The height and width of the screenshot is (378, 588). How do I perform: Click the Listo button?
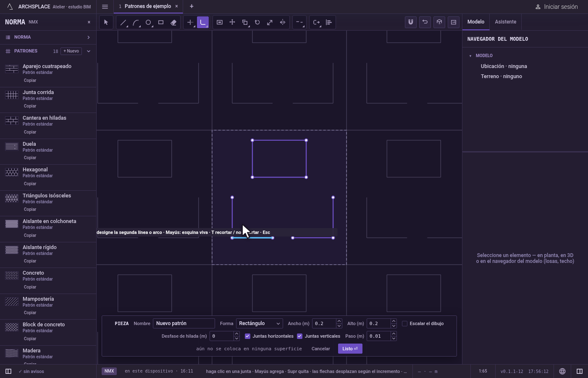click(x=350, y=349)
